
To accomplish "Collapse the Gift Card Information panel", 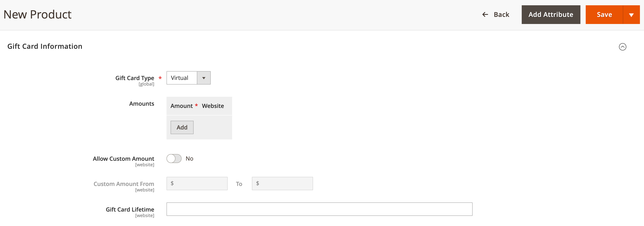I will (623, 47).
